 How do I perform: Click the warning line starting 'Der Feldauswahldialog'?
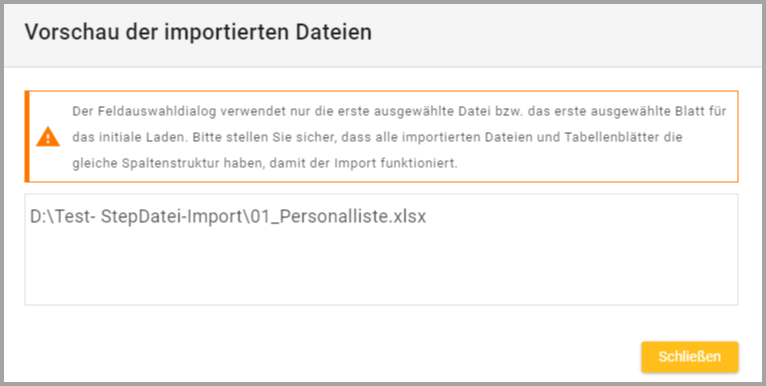pos(399,111)
